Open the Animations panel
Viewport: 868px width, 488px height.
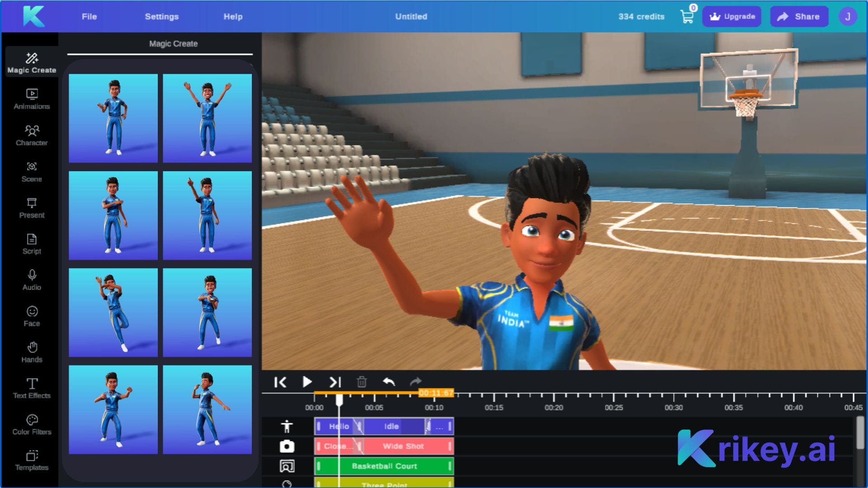32,99
